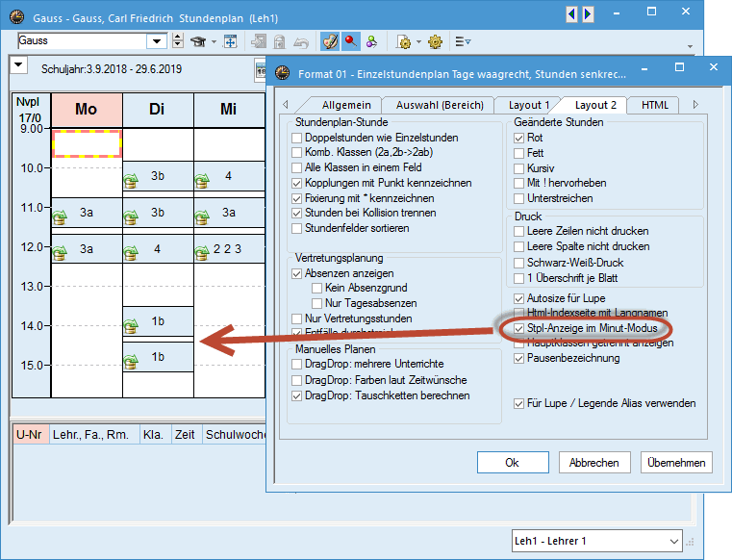Open the Gauss teacher dropdown

[x=156, y=41]
